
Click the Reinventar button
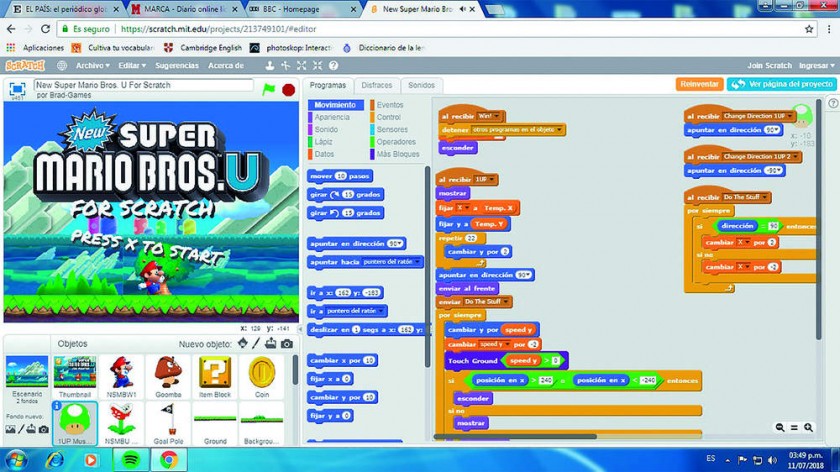tap(699, 84)
